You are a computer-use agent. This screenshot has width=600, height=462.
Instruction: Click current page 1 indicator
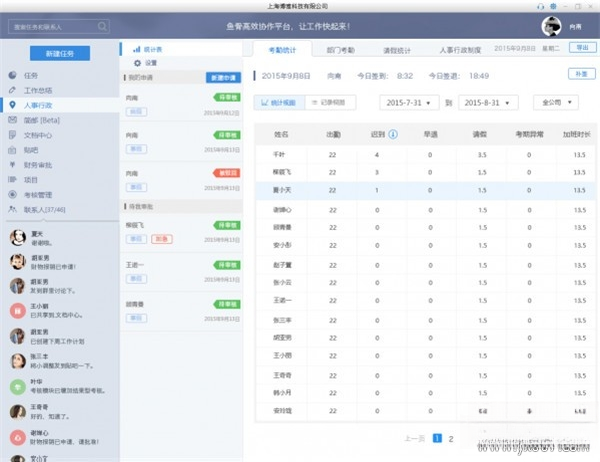coord(437,438)
